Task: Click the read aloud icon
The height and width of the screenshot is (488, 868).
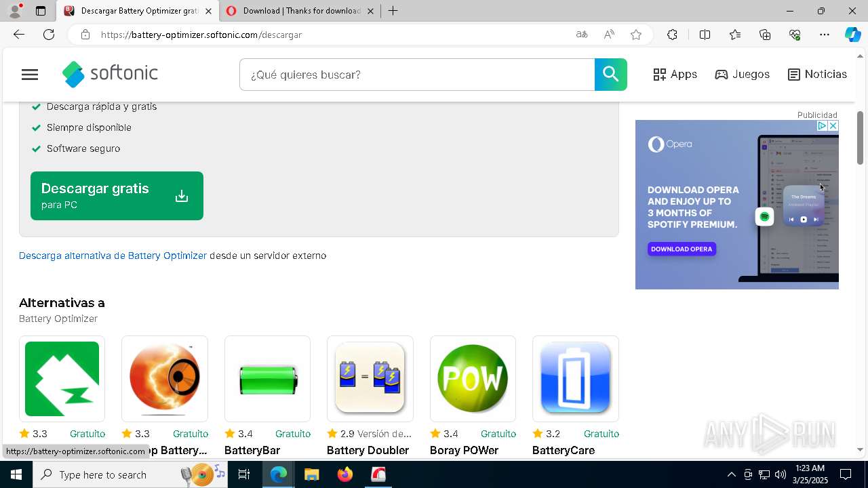Action: coord(609,35)
